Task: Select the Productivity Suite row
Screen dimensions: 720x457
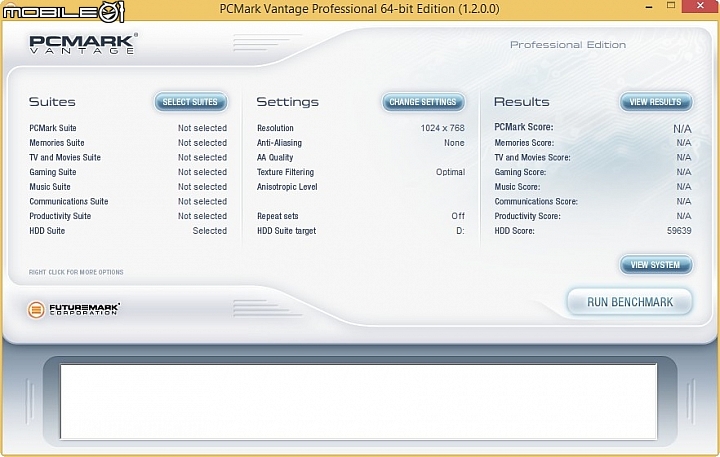Action: [128, 216]
